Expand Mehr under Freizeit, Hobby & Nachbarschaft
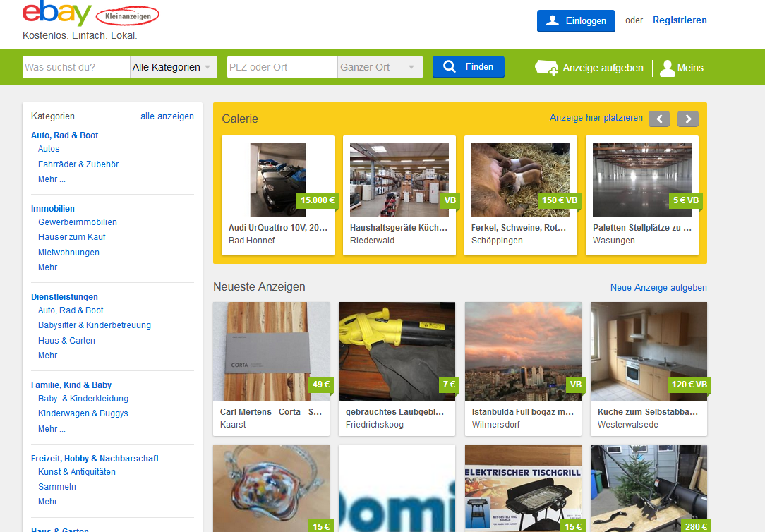The width and height of the screenshot is (765, 532). pos(52,502)
